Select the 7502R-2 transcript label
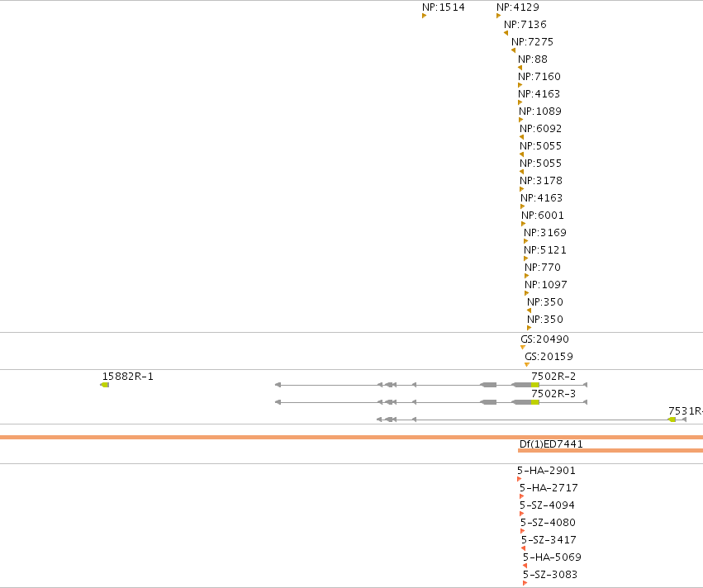Viewport: 703px width, 588px height. 553,377
